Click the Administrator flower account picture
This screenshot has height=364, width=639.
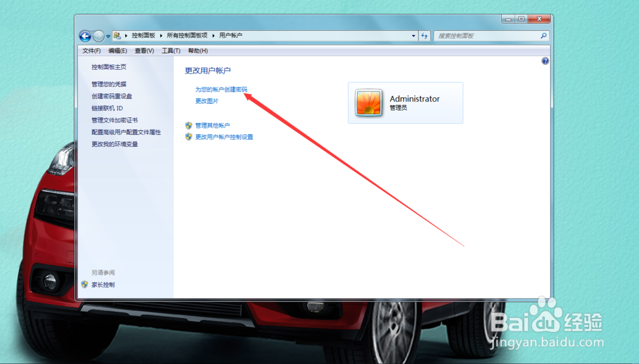pos(369,103)
